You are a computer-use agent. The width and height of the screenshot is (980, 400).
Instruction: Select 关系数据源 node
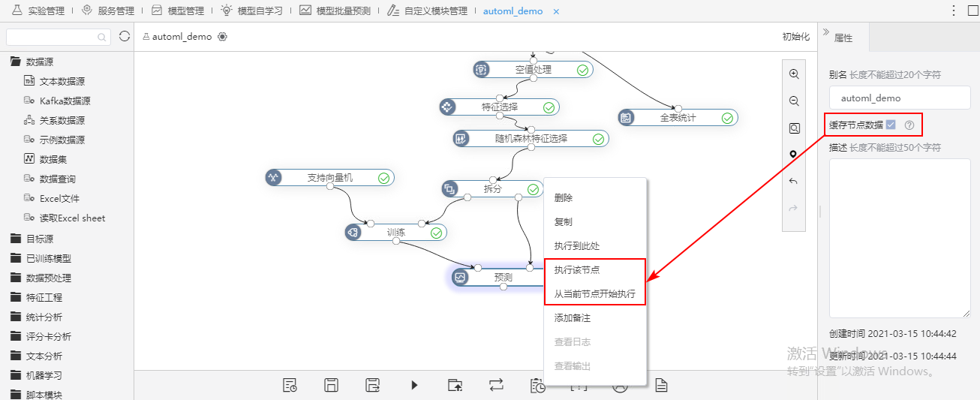[54, 120]
